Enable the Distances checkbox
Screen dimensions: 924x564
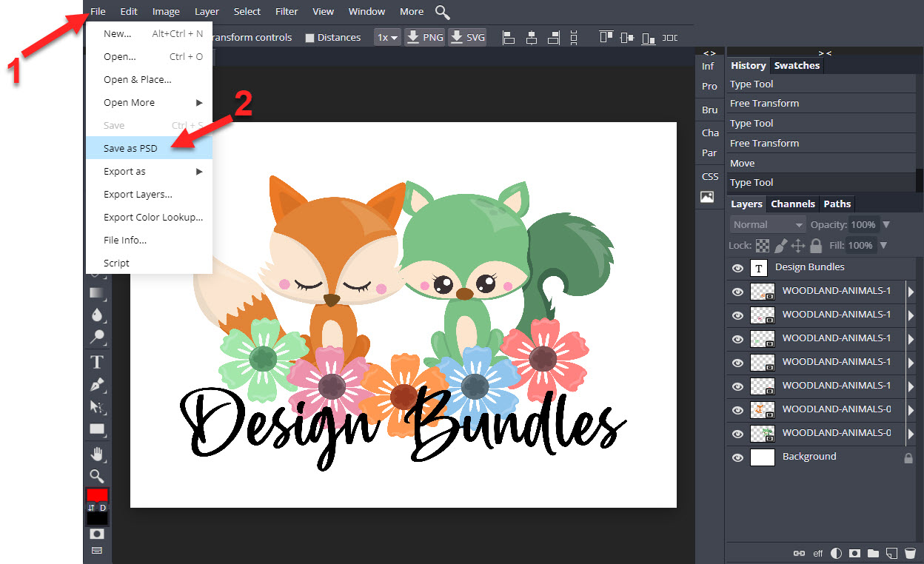coord(309,38)
